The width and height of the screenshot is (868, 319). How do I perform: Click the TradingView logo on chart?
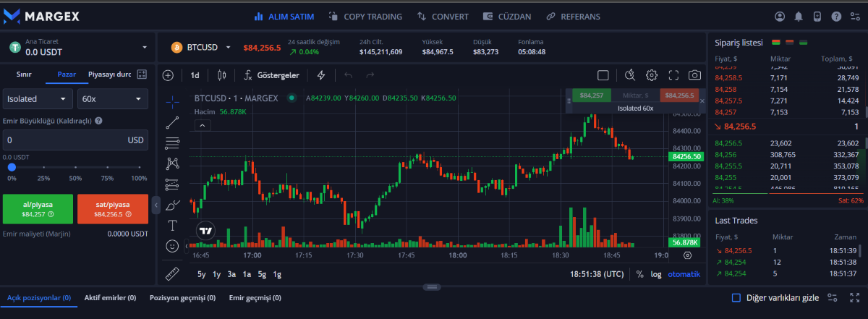click(x=206, y=230)
